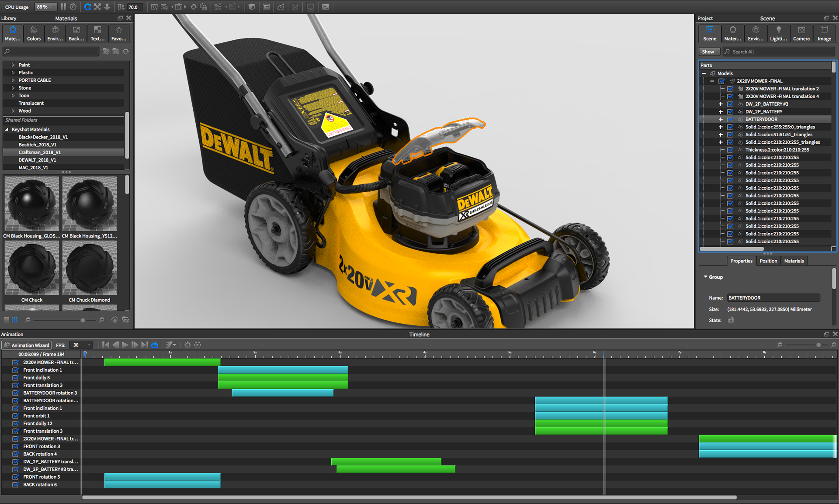The height and width of the screenshot is (504, 839).
Task: Open the FPS dropdown
Action: 81,345
